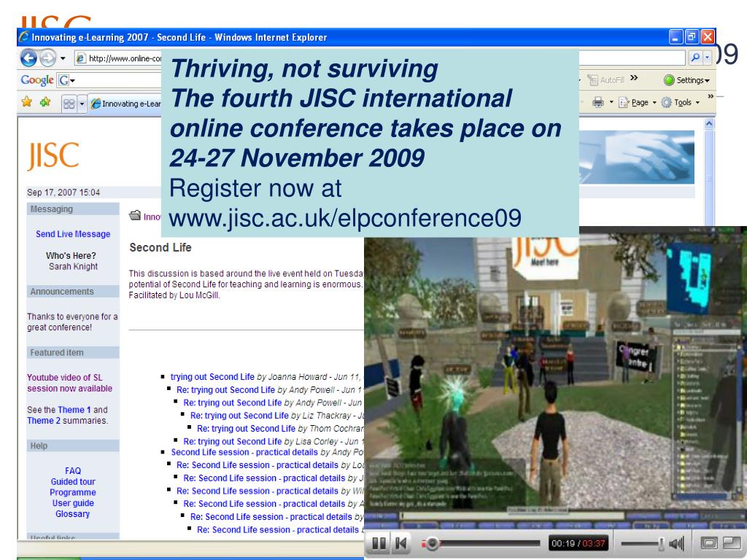The image size is (747, 560).
Task: Expand the Quick Tabs dropdown arrow
Action: (82, 104)
